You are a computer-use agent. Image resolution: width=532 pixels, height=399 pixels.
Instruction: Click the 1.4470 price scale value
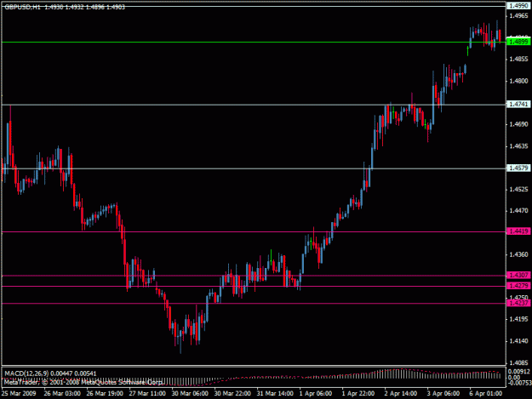click(518, 211)
